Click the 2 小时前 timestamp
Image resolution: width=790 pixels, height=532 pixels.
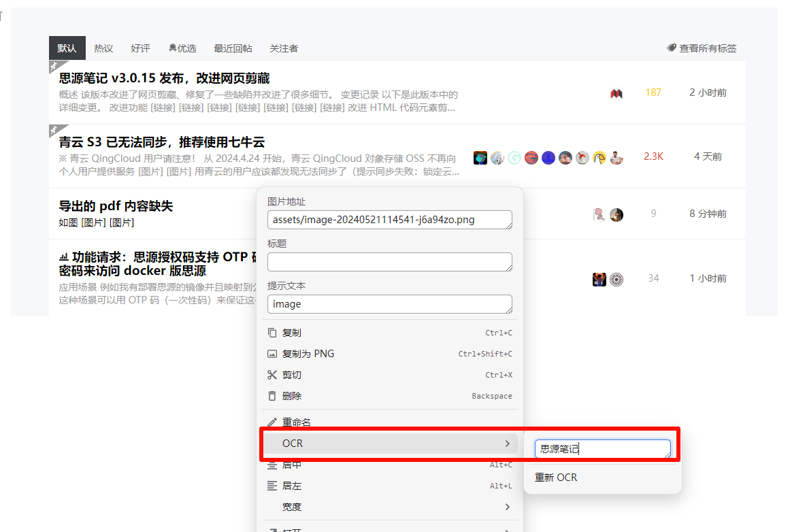tap(708, 93)
